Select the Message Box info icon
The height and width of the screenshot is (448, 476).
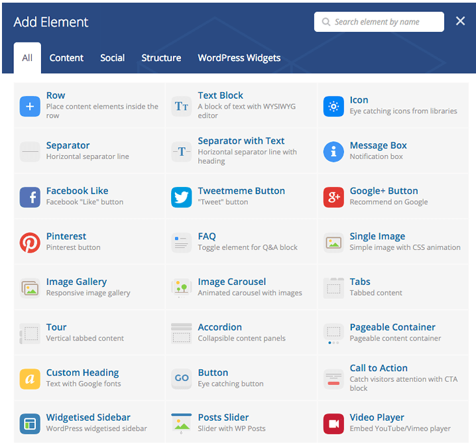(333, 151)
